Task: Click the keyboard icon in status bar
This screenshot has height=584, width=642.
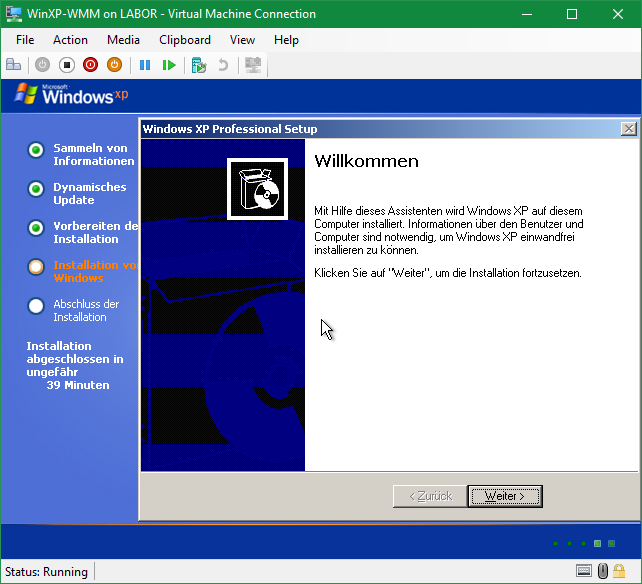Action: 584,571
